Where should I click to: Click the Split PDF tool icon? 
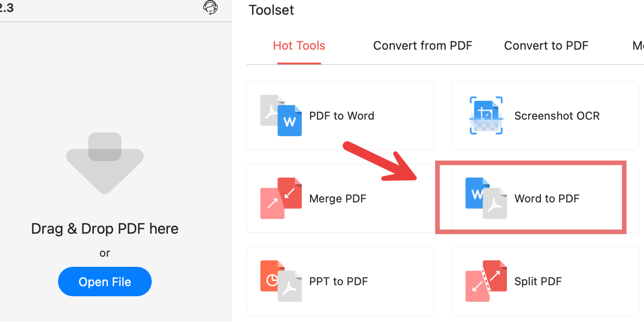[x=486, y=281]
